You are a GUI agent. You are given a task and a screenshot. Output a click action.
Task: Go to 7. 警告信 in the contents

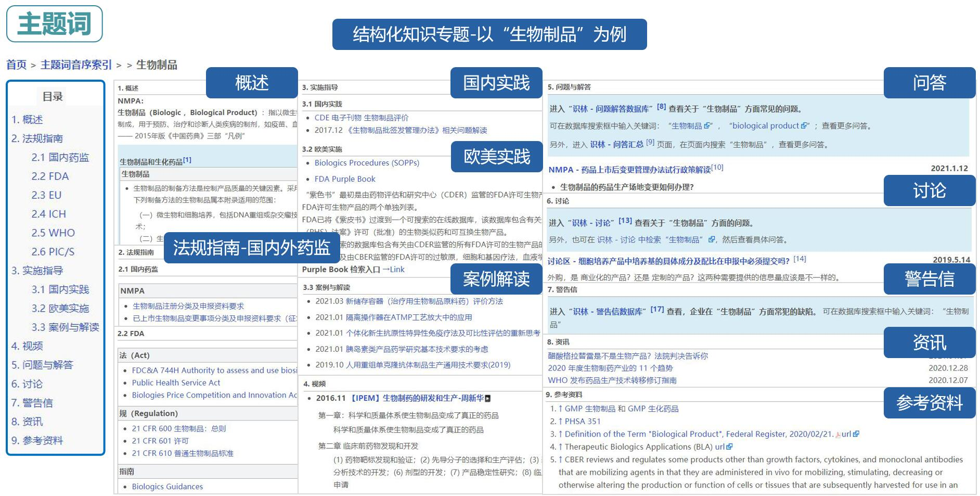[32, 403]
